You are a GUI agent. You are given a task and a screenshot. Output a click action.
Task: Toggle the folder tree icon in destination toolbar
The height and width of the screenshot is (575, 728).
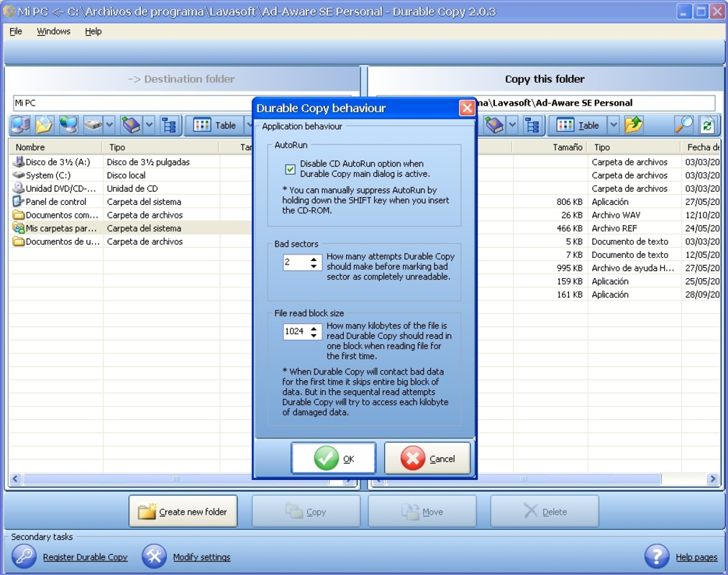click(x=168, y=125)
